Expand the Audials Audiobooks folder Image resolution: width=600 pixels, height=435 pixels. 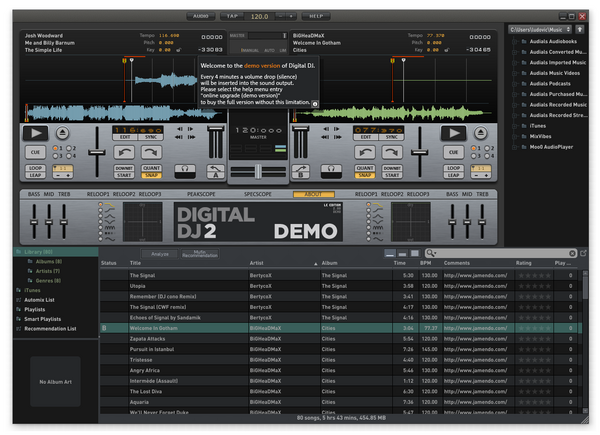pos(515,41)
